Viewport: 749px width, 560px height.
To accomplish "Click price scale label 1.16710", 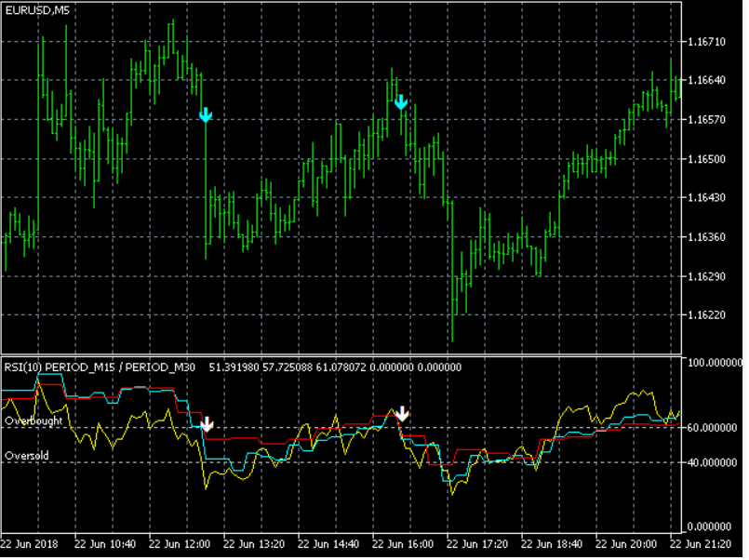I will pos(706,42).
